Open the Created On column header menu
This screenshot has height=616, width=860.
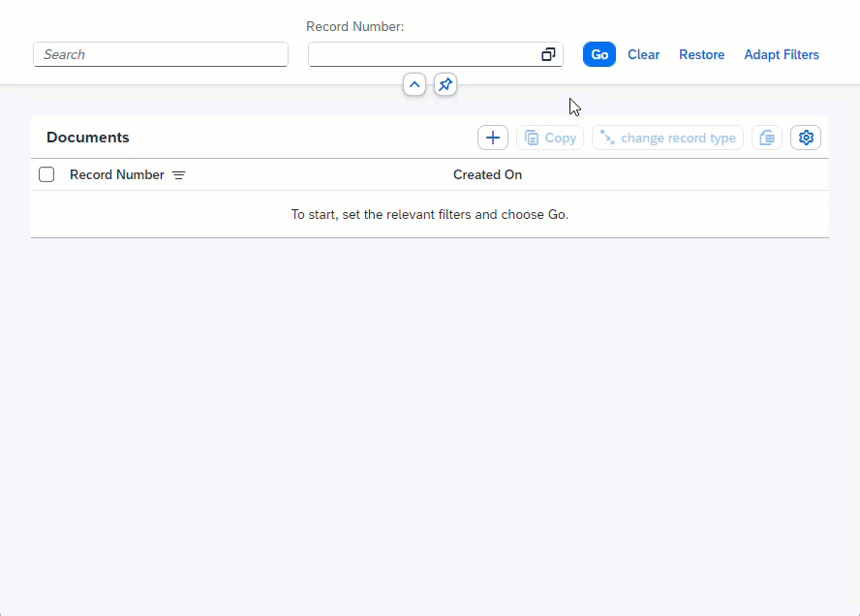(487, 175)
